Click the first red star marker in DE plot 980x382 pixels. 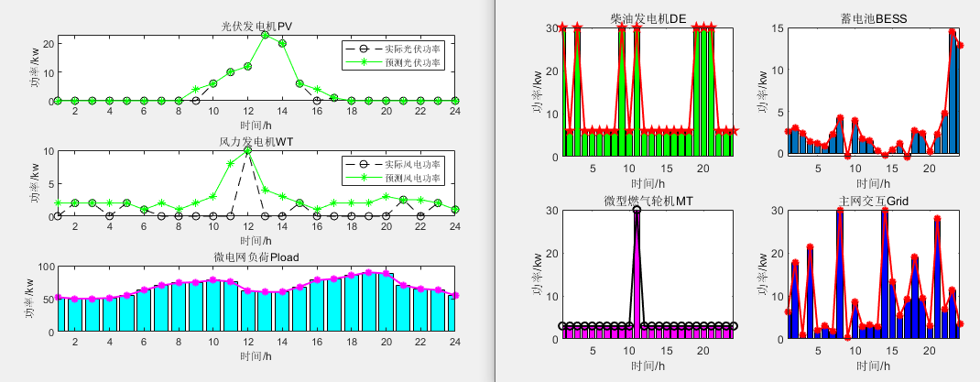562,27
